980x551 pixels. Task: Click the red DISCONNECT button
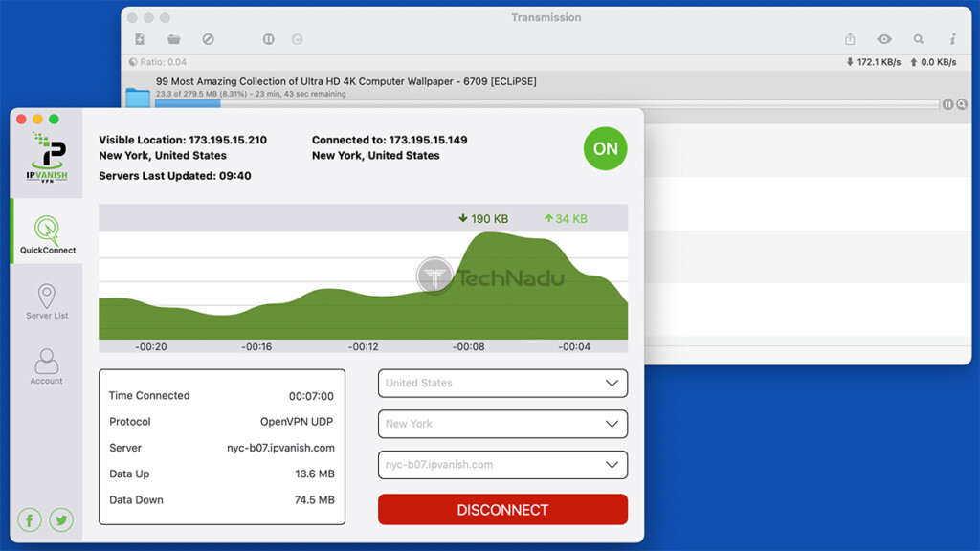point(502,510)
